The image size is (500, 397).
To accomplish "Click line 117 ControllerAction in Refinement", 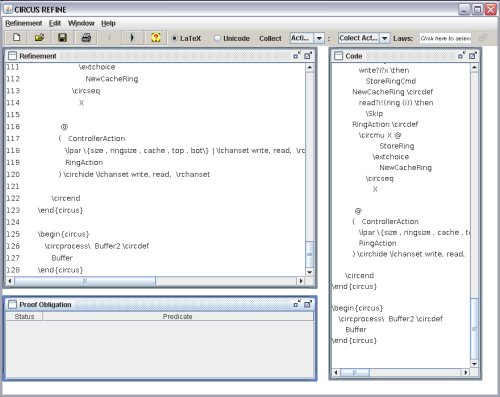I will (x=97, y=138).
